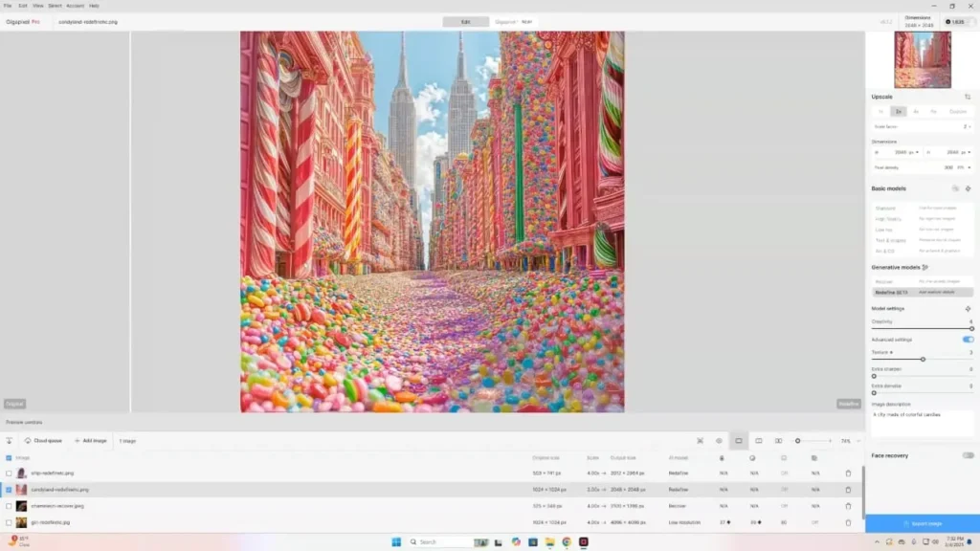Click the sparkle auto-select icon in Basic models

coord(969,188)
